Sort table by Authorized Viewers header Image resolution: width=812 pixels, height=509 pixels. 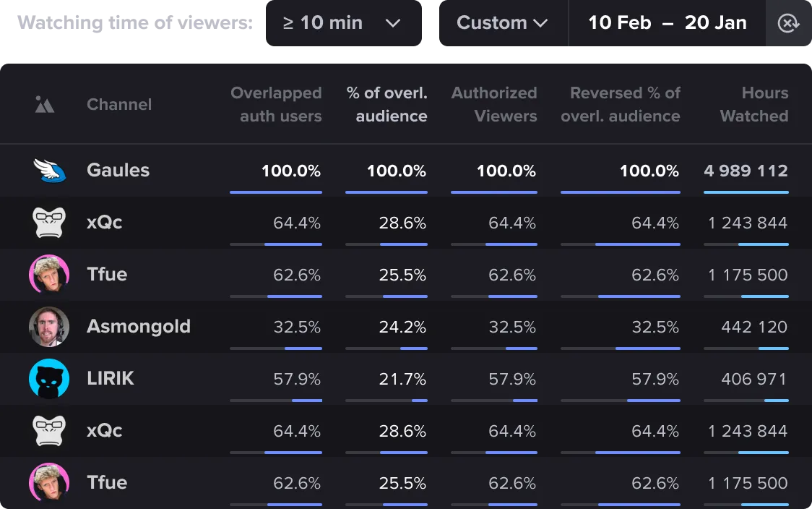point(494,105)
